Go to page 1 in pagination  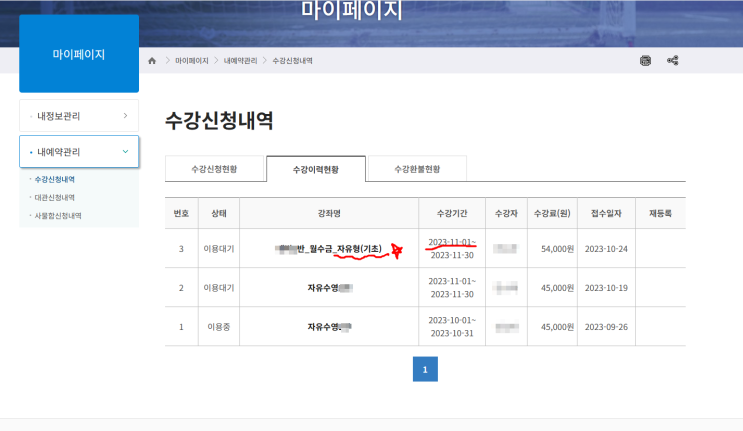coord(425,369)
